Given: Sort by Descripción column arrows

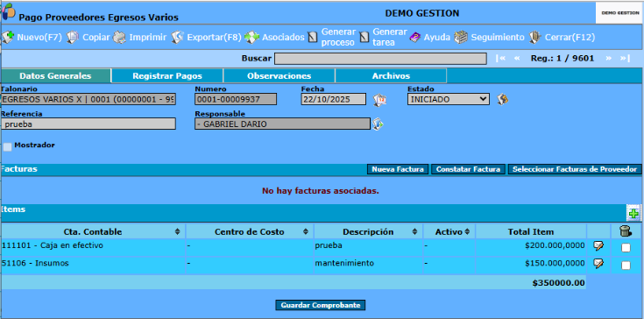Looking at the screenshot, I should click(415, 232).
